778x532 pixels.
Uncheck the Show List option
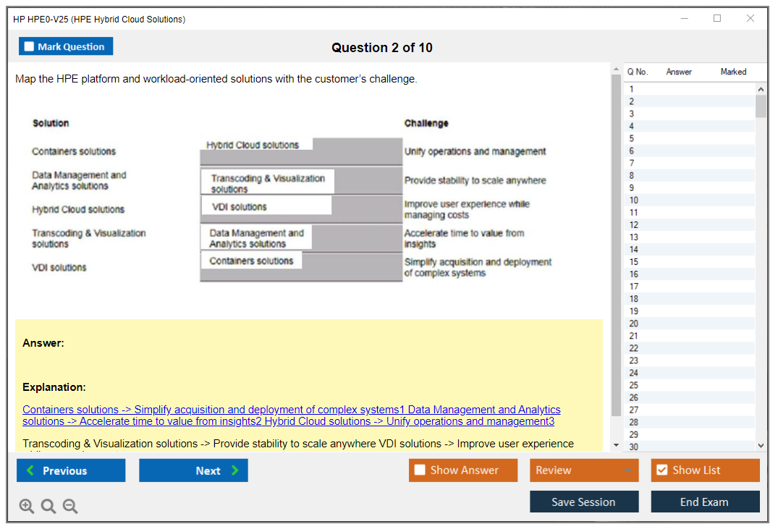661,470
